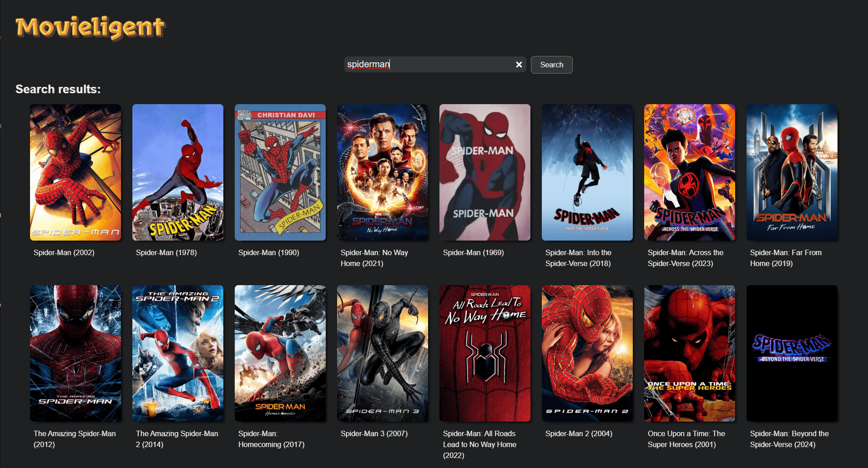Click title Spider-Man: Far From Home (2019)
Viewport: 868px width, 468px height.
click(786, 258)
